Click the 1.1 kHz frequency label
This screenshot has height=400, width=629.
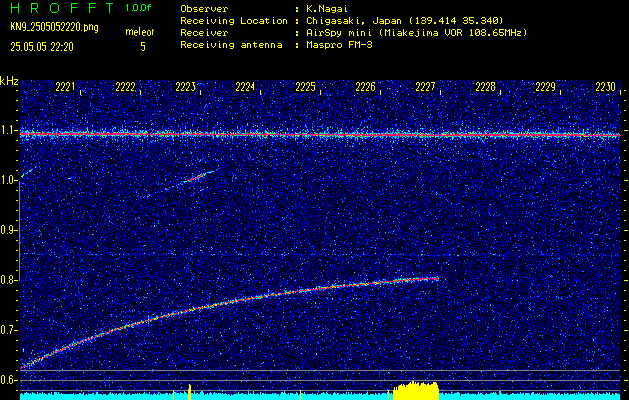coord(8,130)
